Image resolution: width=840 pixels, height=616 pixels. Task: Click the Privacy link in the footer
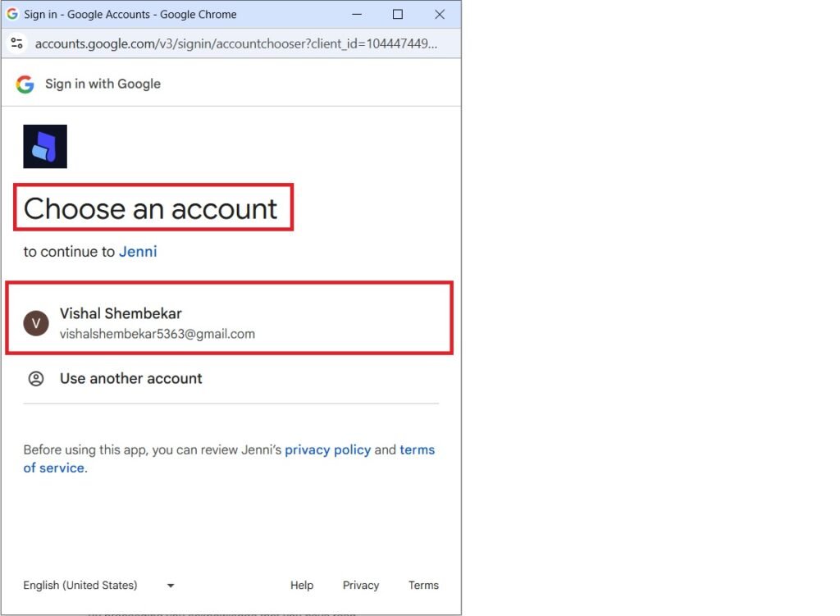click(x=361, y=585)
